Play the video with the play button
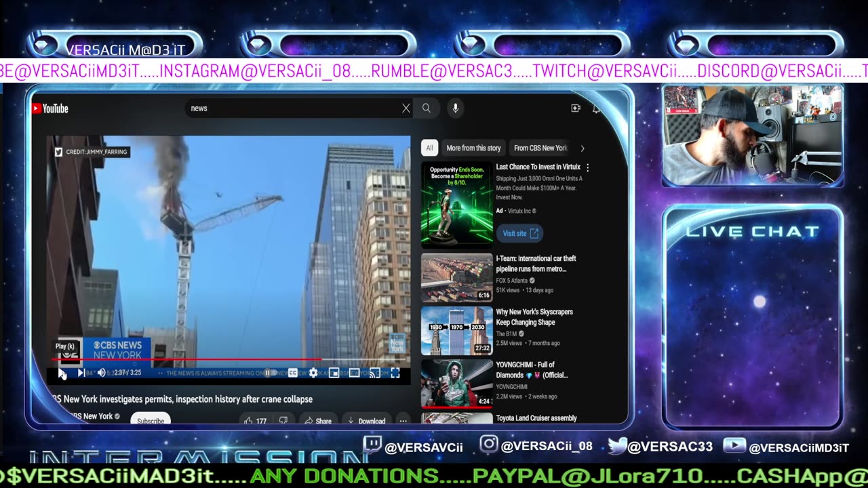Image resolution: width=868 pixels, height=488 pixels. pos(62,373)
